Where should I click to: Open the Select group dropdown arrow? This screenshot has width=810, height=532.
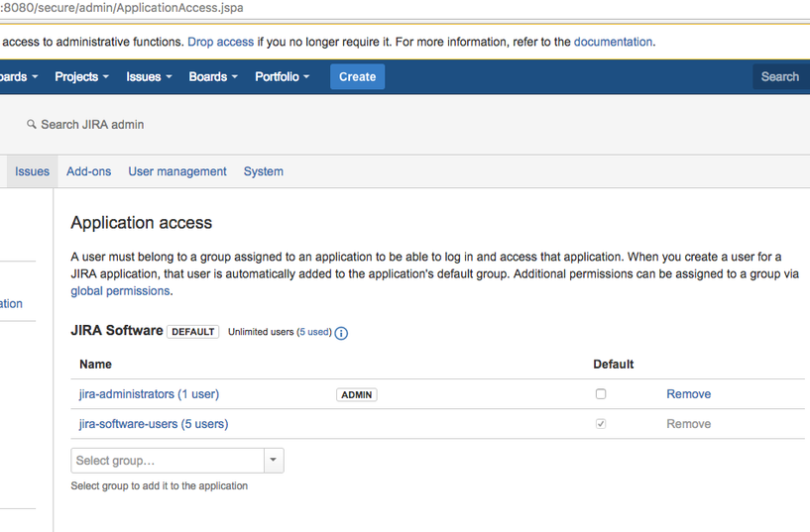click(274, 461)
